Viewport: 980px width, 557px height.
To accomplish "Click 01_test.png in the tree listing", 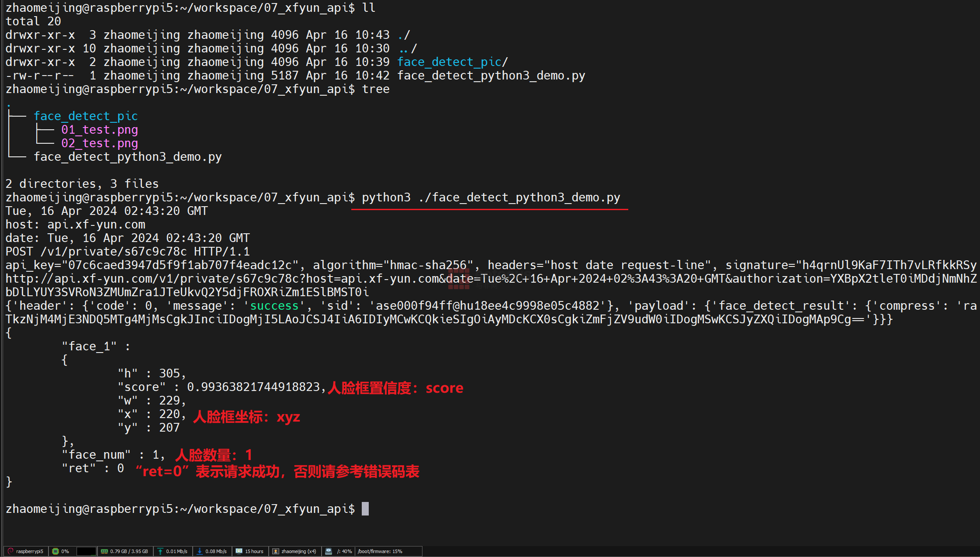I will pyautogui.click(x=99, y=130).
